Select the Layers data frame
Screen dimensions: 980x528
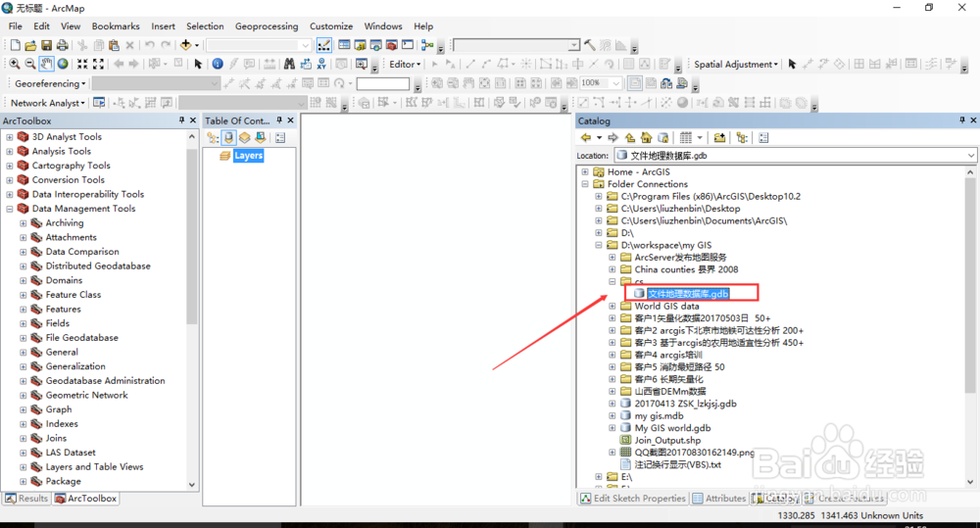tap(248, 156)
